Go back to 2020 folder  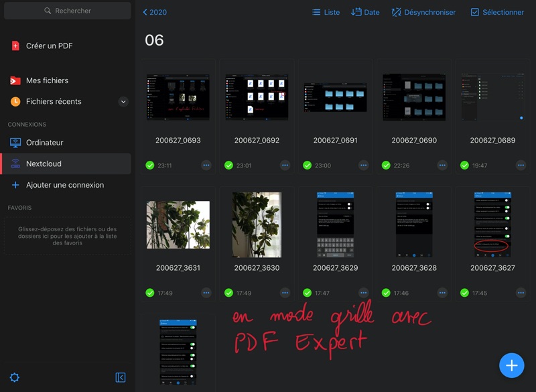point(155,12)
